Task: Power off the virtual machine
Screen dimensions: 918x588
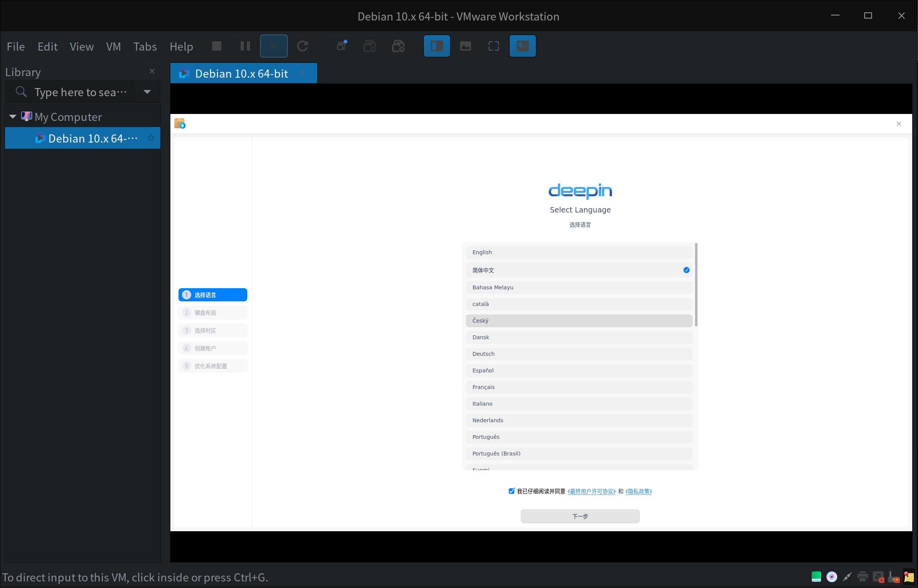Action: coord(216,46)
